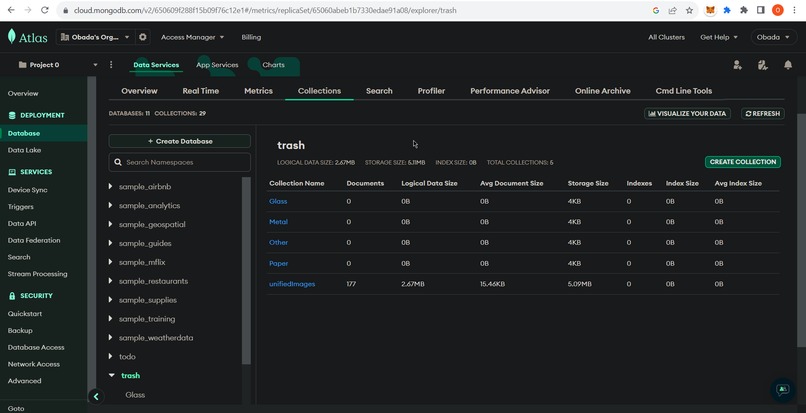Expand sample_geospatial database
806x413 pixels.
pos(110,224)
